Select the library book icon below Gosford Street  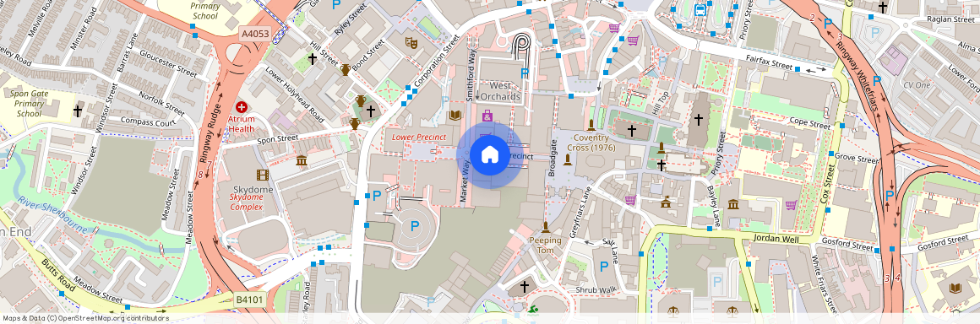pos(955,288)
